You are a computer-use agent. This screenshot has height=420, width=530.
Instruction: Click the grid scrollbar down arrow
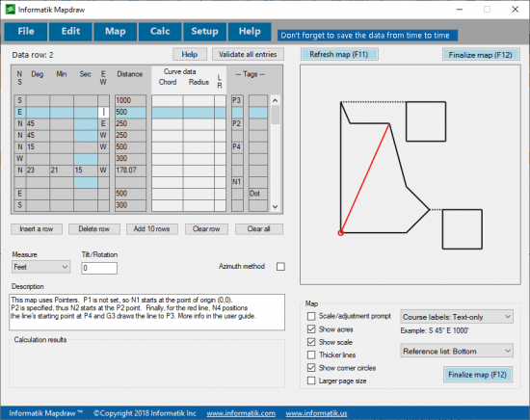(x=276, y=207)
